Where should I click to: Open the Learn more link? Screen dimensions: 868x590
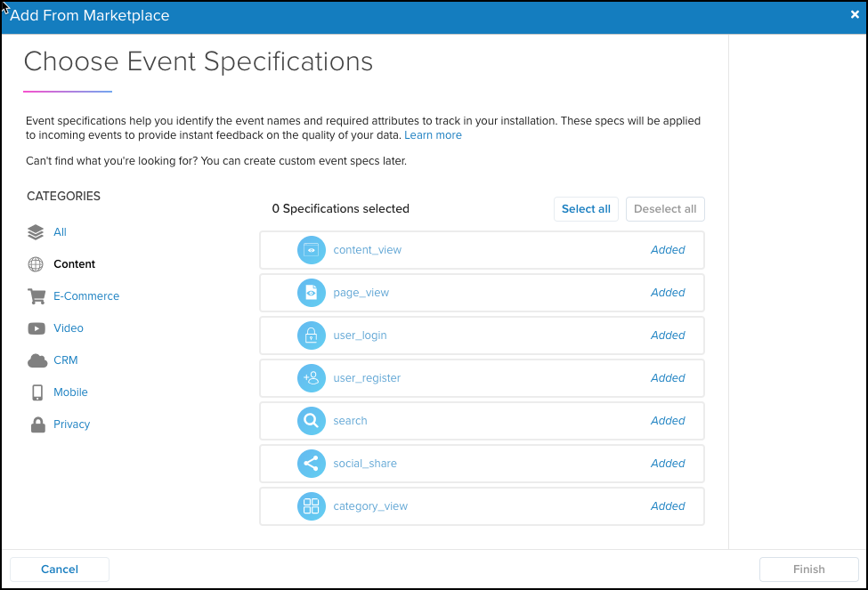(433, 135)
